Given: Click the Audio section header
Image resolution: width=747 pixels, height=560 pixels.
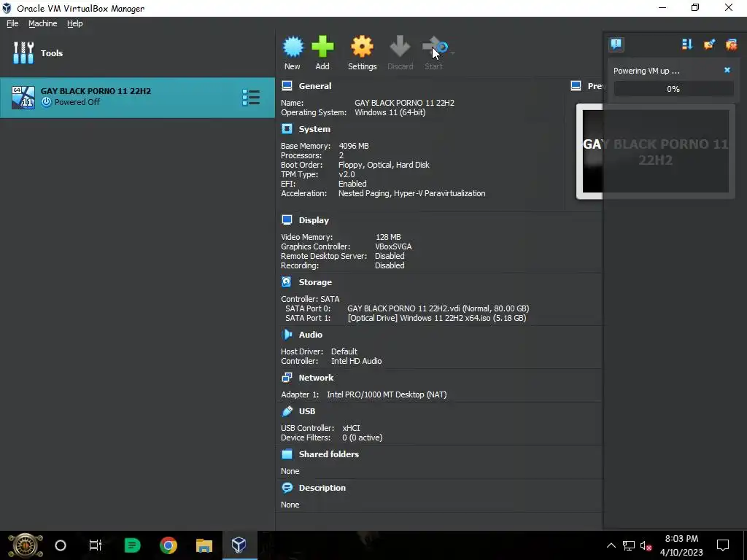Looking at the screenshot, I should point(311,335).
